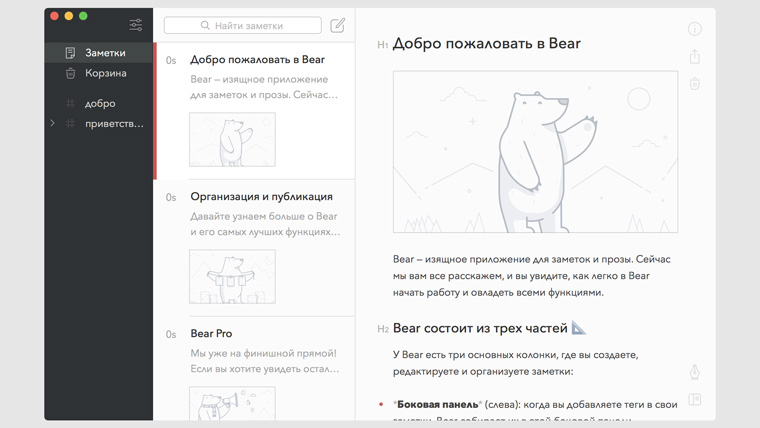760x428 pixels.
Task: Click heading Bear состоит из трех частей
Action: tap(480, 328)
